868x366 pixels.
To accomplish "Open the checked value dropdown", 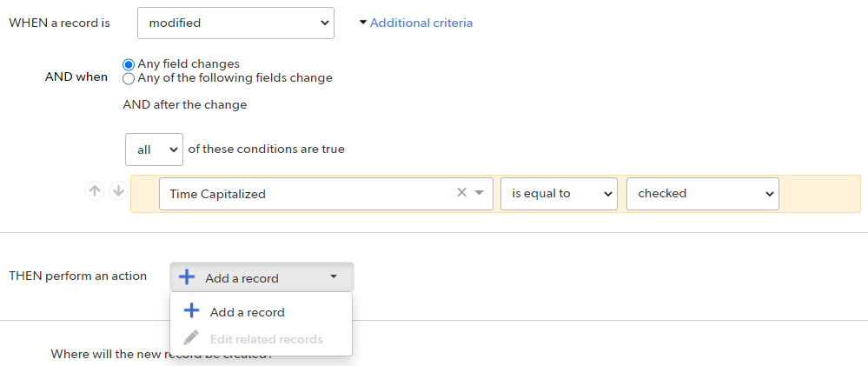I will tap(703, 194).
